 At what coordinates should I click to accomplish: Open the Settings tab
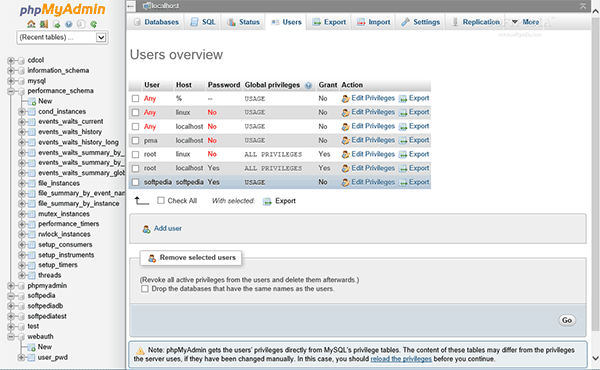pos(421,22)
